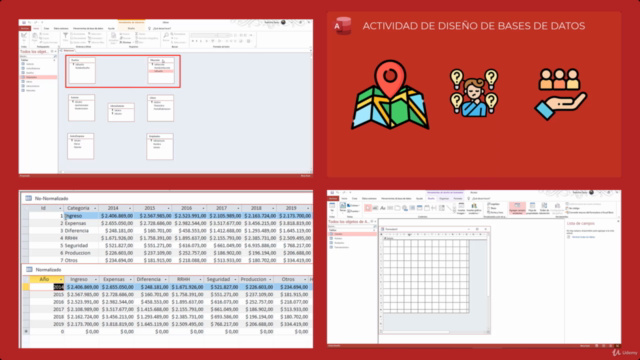Open the Expensas column dropdown in Normalizado
This screenshot has width=640, height=360.
(x=130, y=280)
